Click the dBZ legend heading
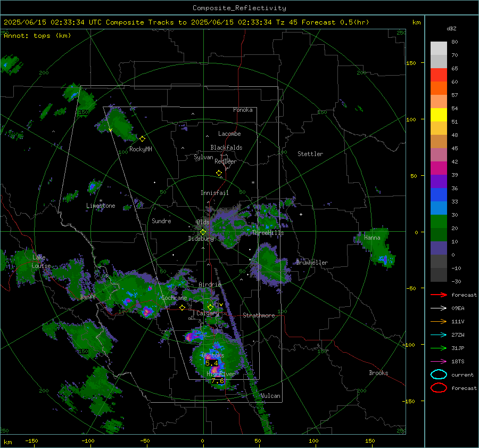 tap(451, 28)
